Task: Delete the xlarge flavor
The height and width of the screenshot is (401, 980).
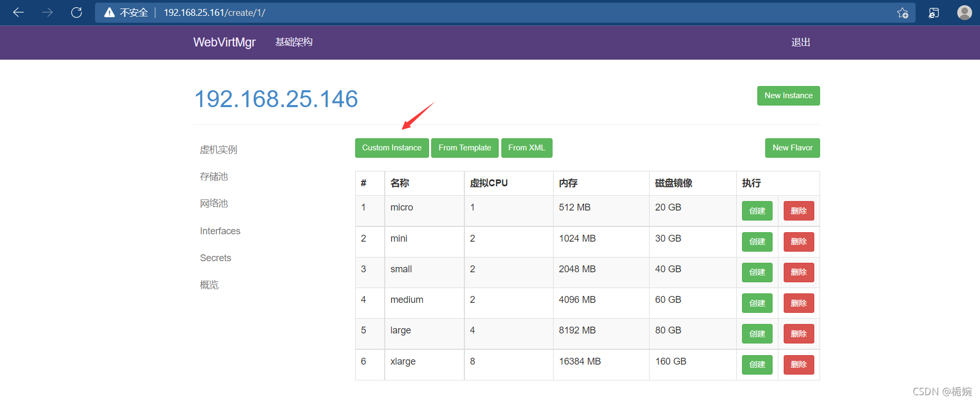Action: (799, 365)
